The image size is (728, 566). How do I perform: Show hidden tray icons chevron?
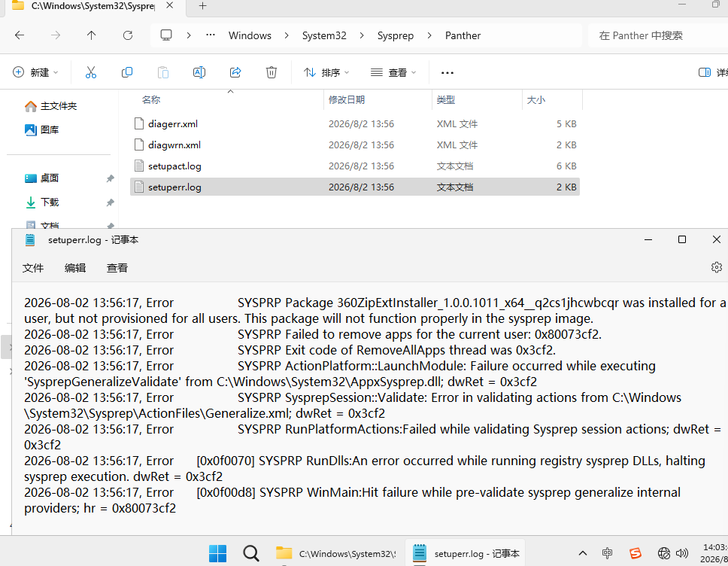[583, 553]
